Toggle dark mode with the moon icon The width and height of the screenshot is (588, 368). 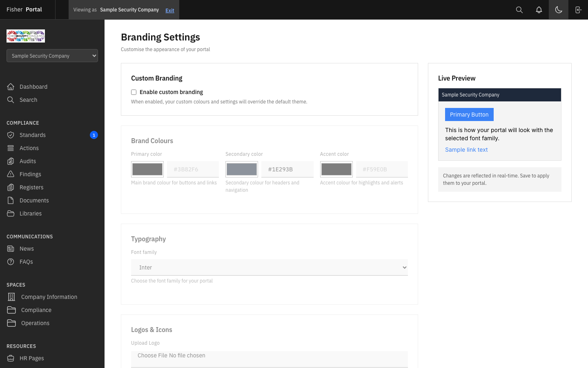(558, 9)
